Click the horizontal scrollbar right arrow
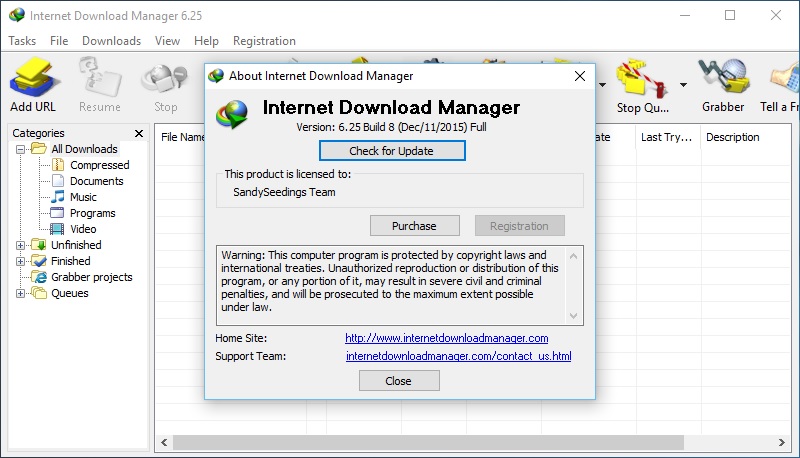 click(782, 442)
